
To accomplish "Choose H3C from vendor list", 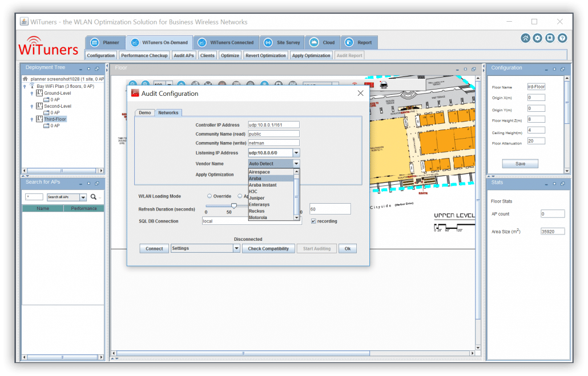I will [x=271, y=191].
